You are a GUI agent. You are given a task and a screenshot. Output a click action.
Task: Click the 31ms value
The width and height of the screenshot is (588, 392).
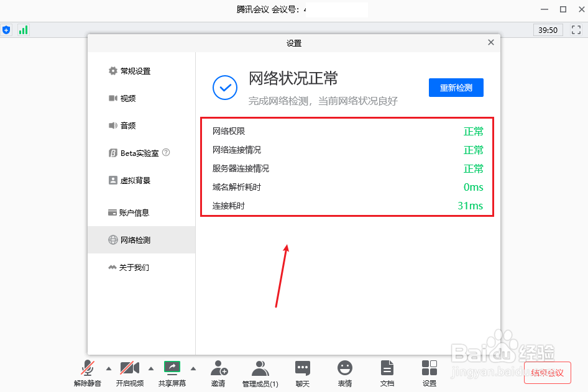pyautogui.click(x=471, y=206)
